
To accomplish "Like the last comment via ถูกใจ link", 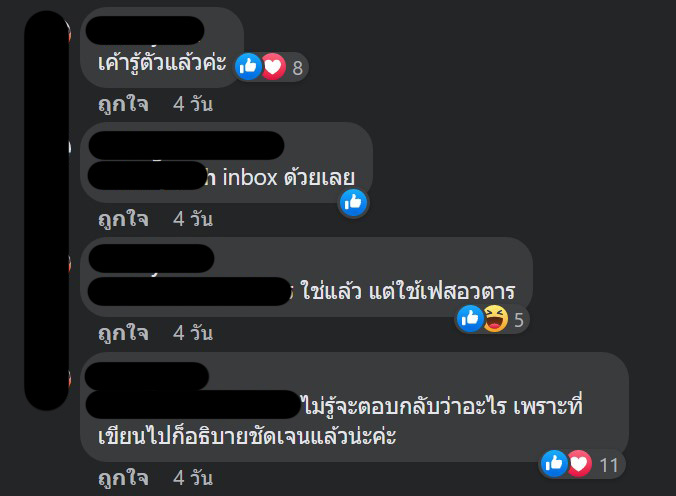I will click(123, 478).
